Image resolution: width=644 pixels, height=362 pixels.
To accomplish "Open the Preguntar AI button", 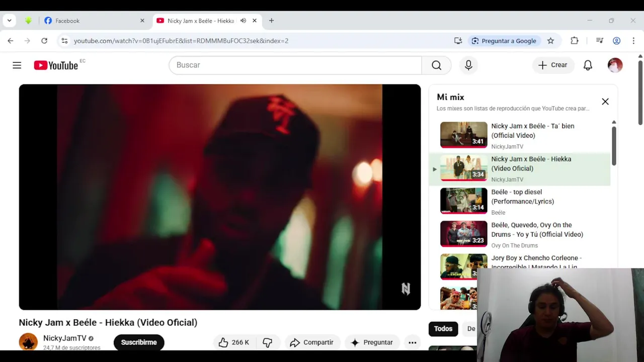I will pos(372,342).
